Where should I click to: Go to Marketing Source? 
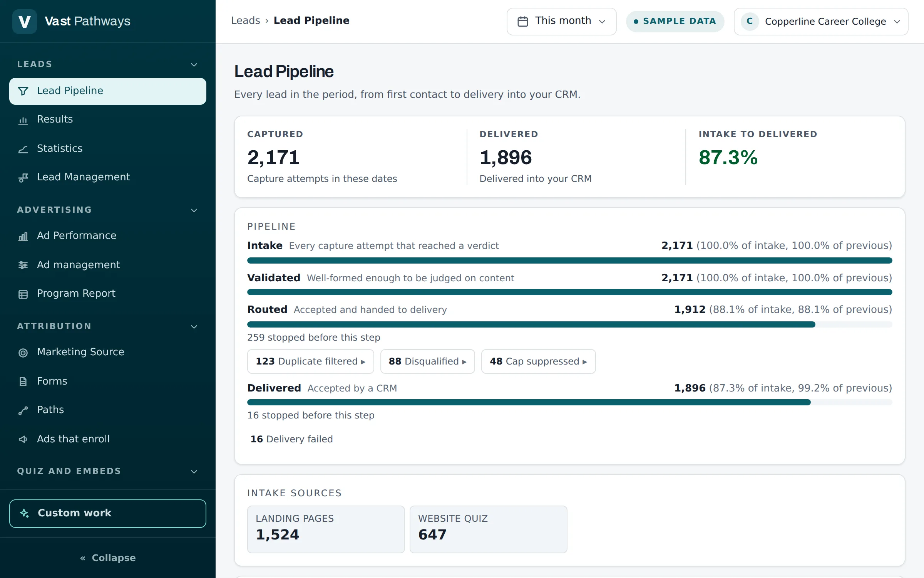108,352
